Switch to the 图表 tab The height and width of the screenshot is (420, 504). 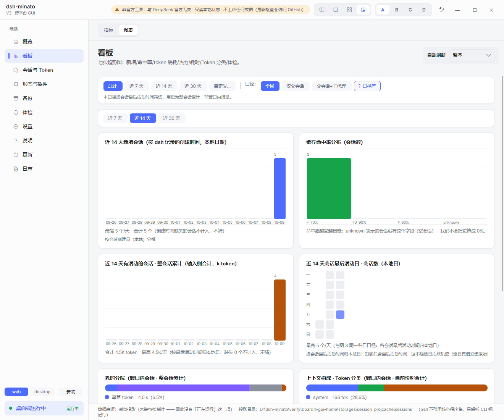point(128,30)
